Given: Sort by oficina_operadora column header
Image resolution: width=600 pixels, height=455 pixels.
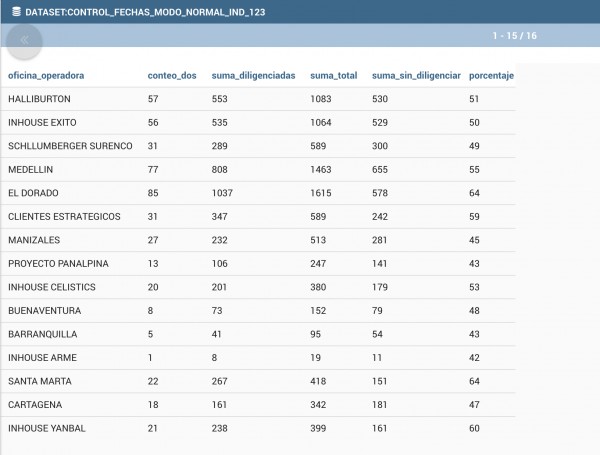Looking at the screenshot, I should coord(46,75).
